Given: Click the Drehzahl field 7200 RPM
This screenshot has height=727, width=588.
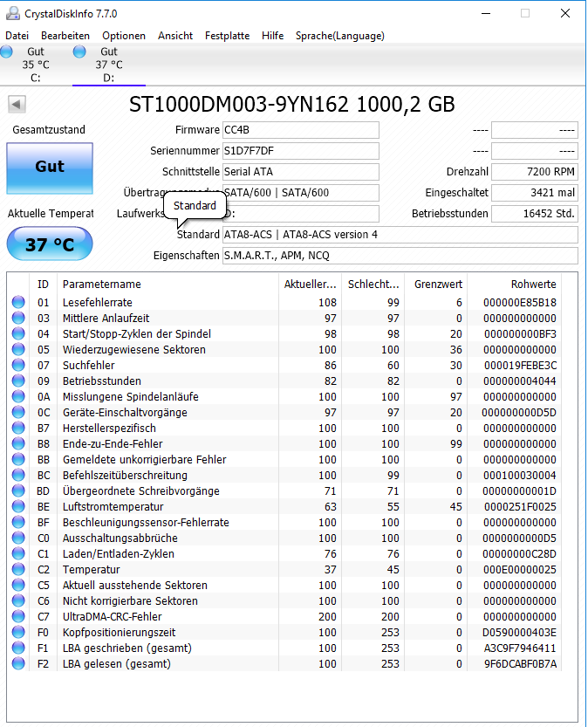Looking at the screenshot, I should 535,172.
